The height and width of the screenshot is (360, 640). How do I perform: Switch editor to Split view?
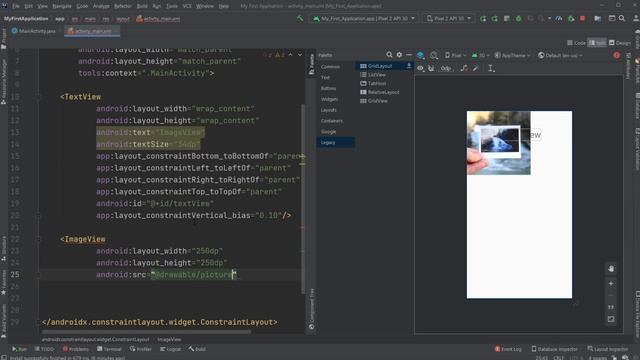(597, 42)
